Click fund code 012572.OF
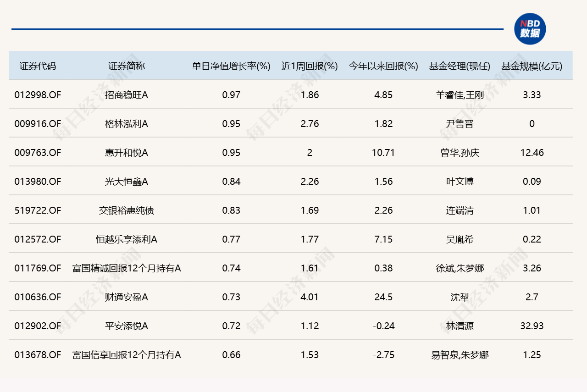The width and height of the screenshot is (587, 392). pos(38,239)
